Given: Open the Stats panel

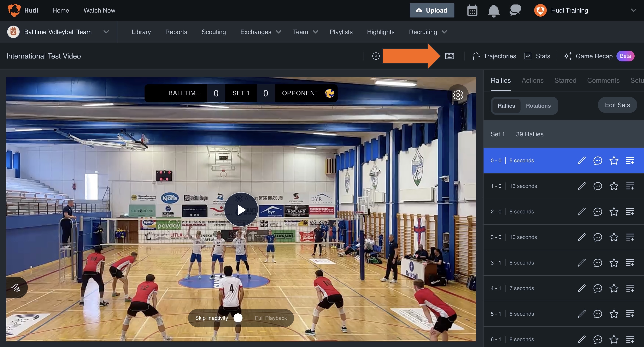Looking at the screenshot, I should point(537,56).
